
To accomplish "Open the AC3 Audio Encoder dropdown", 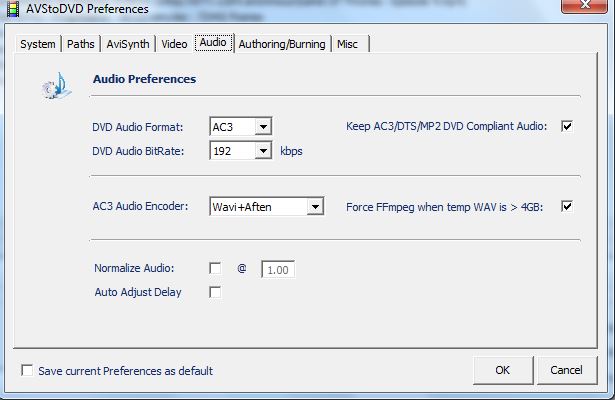I will click(315, 207).
